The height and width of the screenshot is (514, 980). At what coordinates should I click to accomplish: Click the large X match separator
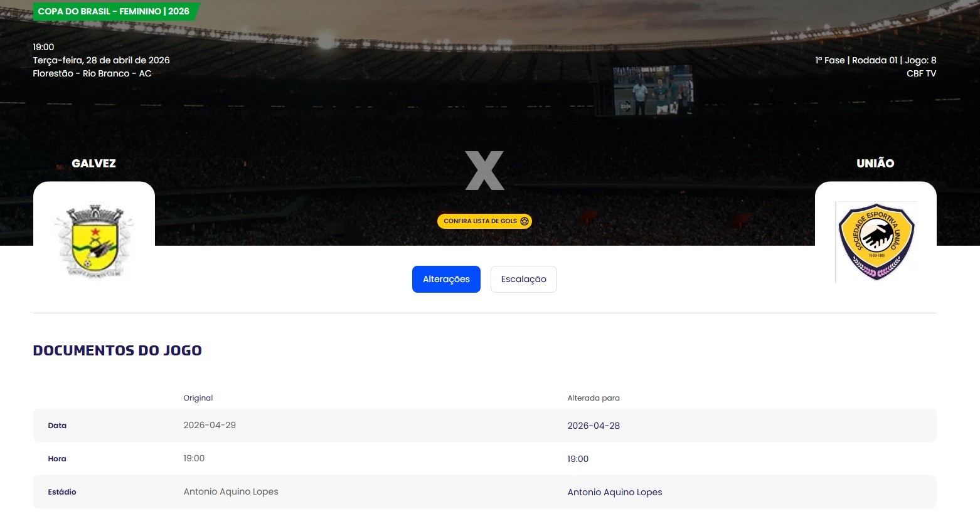pyautogui.click(x=484, y=169)
